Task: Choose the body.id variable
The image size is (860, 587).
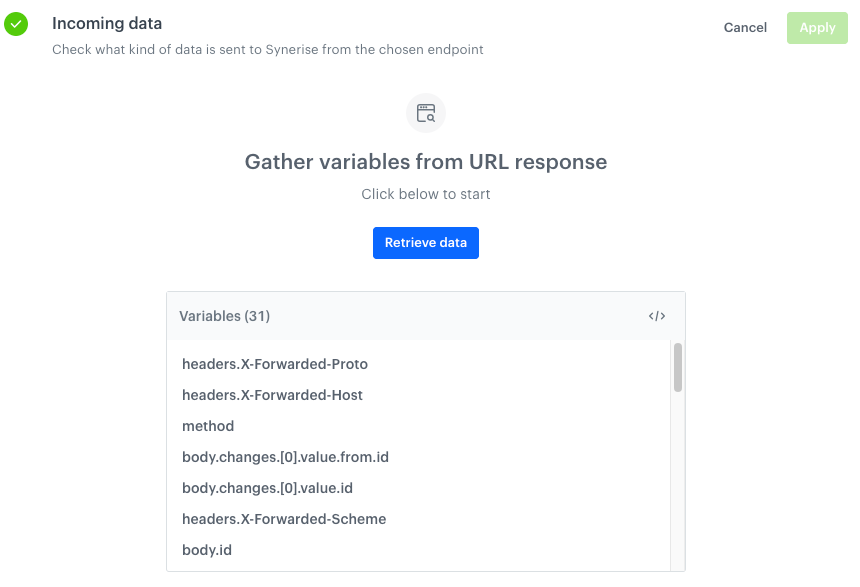Action: 207,550
